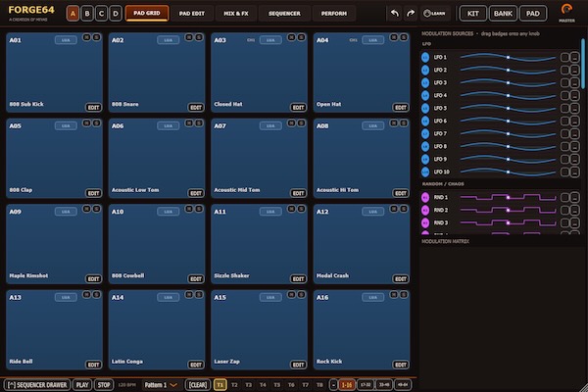The height and width of the screenshot is (392, 588).
Task: Open the Pattern 1 dropdown
Action: [x=161, y=385]
